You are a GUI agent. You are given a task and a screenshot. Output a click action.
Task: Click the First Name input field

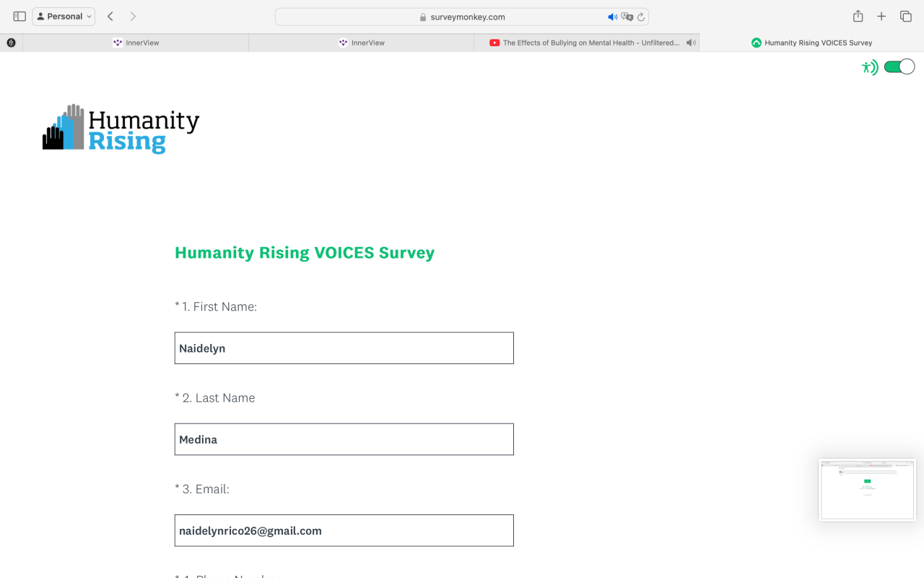(x=344, y=348)
